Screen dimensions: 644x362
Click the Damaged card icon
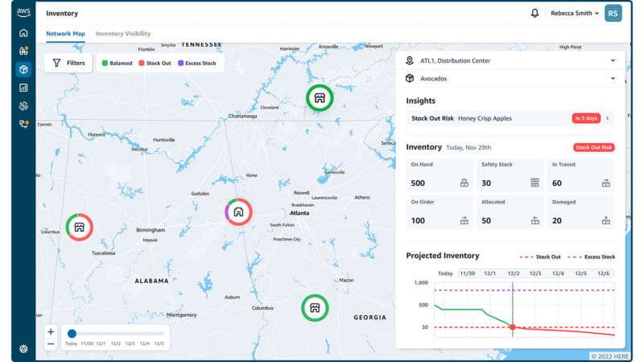pyautogui.click(x=606, y=220)
